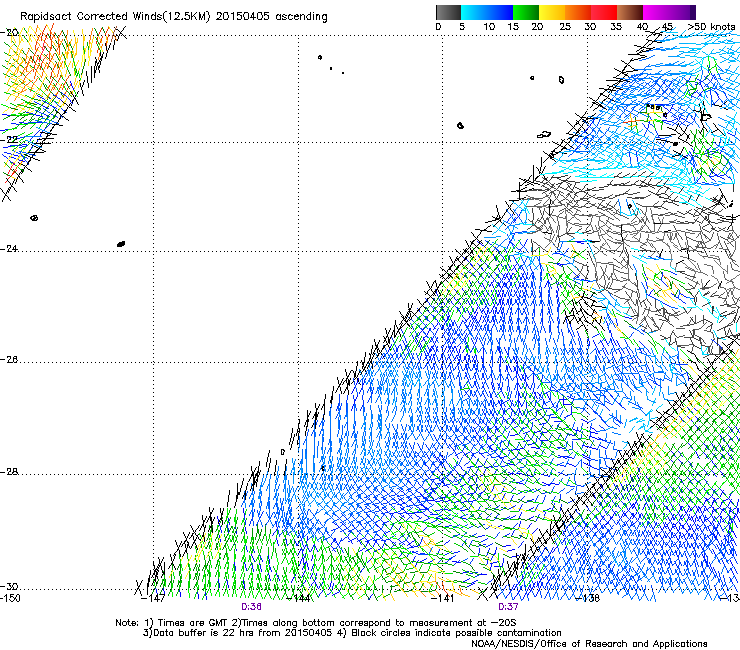Click the '10' legend scale label
Image resolution: width=740 pixels, height=650 pixels.
click(489, 27)
